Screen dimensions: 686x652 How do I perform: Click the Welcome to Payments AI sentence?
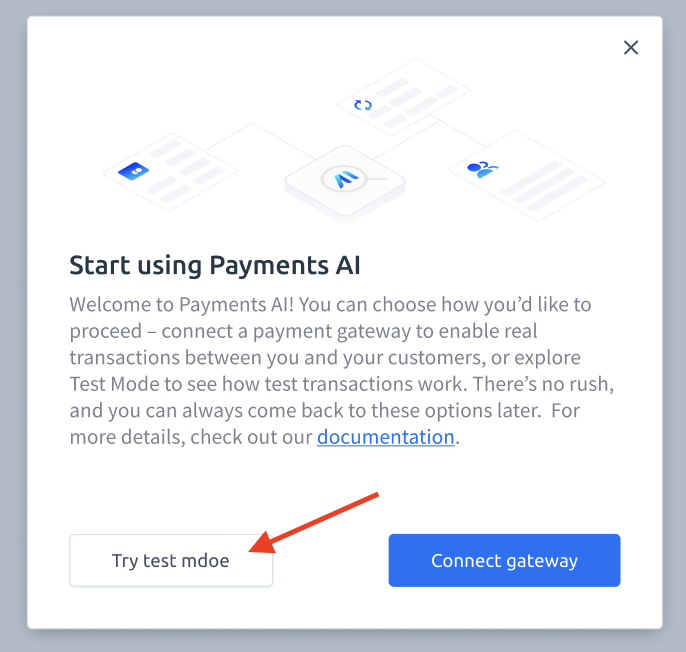pos(182,304)
